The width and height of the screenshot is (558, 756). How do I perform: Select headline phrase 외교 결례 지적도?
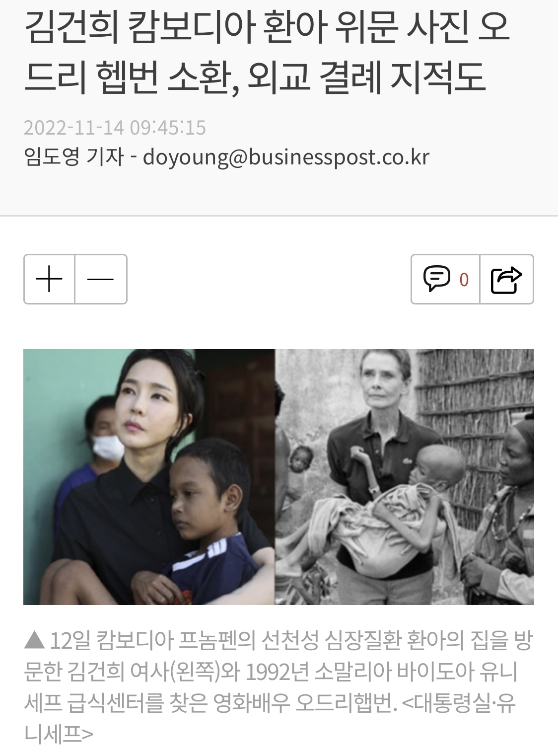coord(366,77)
